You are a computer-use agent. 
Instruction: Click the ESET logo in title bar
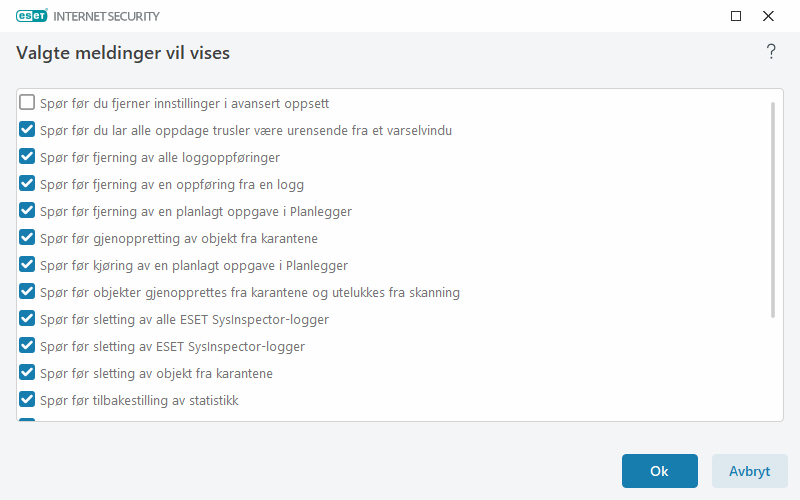(36, 16)
